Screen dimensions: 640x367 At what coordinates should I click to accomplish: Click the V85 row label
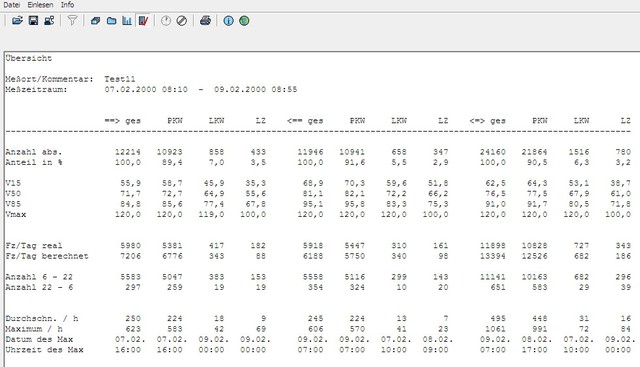pyautogui.click(x=13, y=204)
